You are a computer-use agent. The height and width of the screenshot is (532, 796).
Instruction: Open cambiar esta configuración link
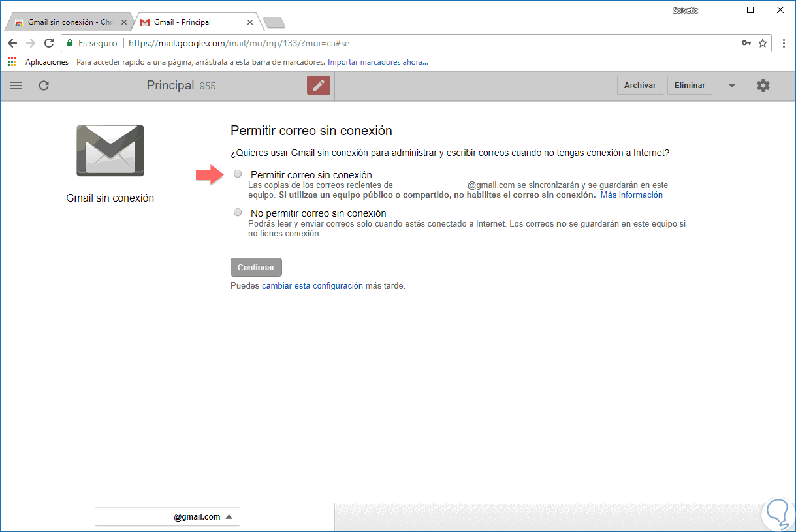(x=312, y=286)
